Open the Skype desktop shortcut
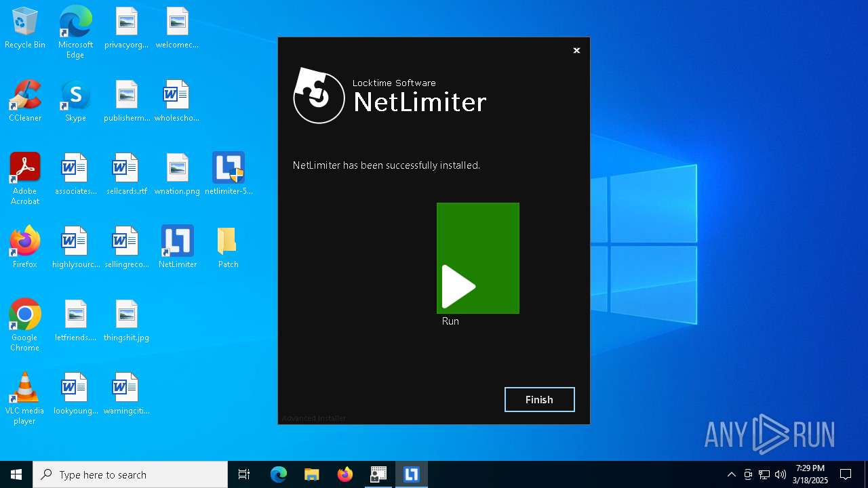 [x=75, y=102]
